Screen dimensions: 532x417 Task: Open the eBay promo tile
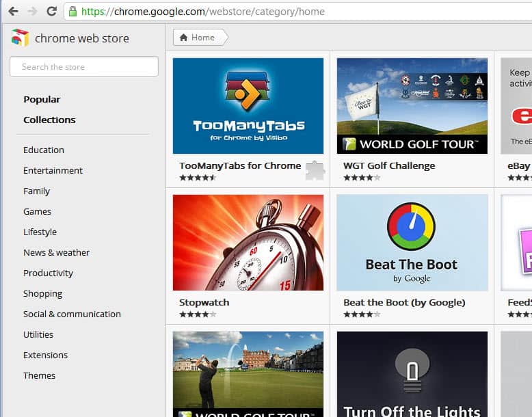(516, 106)
